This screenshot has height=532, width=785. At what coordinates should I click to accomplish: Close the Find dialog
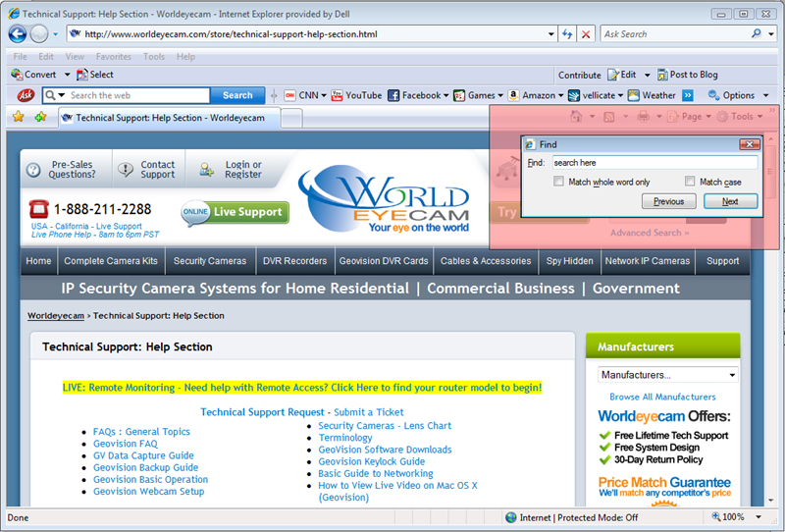(x=750, y=144)
